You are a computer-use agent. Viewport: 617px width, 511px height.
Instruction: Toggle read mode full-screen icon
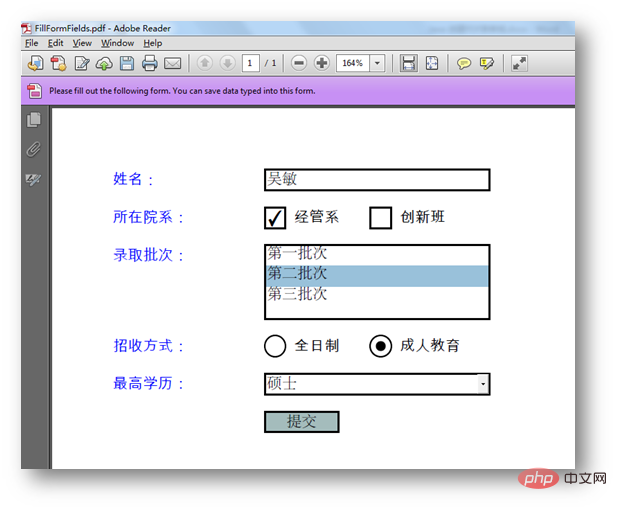[x=519, y=63]
